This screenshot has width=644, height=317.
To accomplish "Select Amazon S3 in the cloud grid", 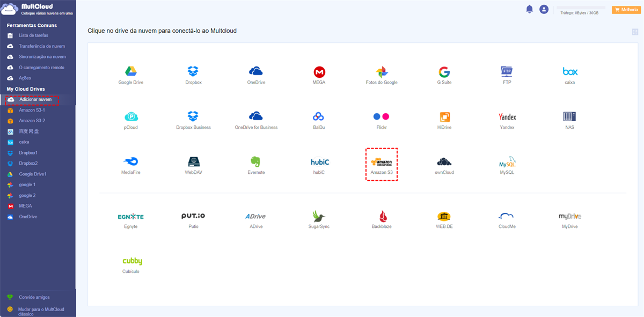I will point(382,165).
